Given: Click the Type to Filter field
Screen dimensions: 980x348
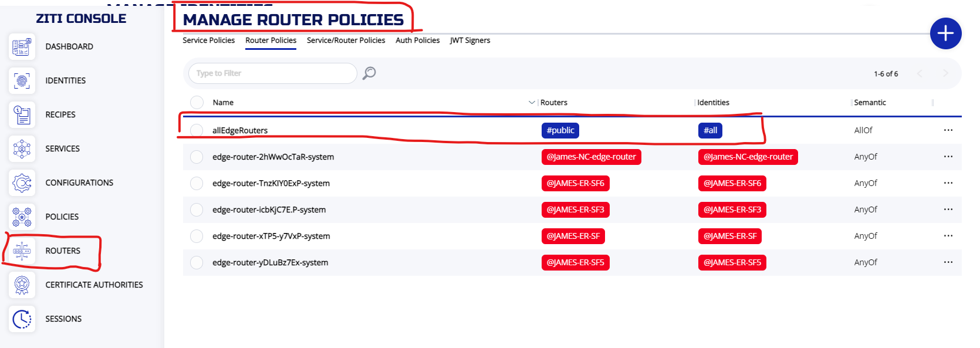Looking at the screenshot, I should coord(273,73).
